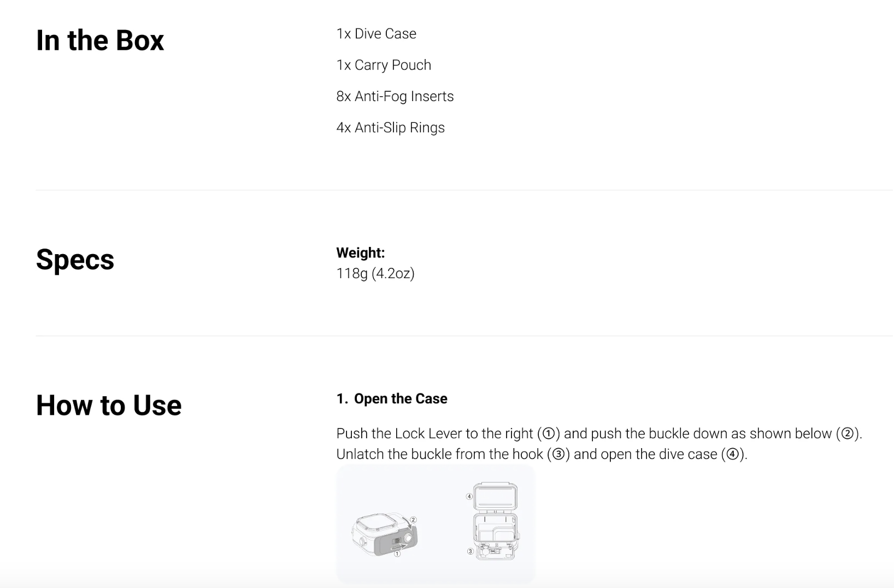Click the closed dive case illustration
894x588 pixels.
point(385,534)
